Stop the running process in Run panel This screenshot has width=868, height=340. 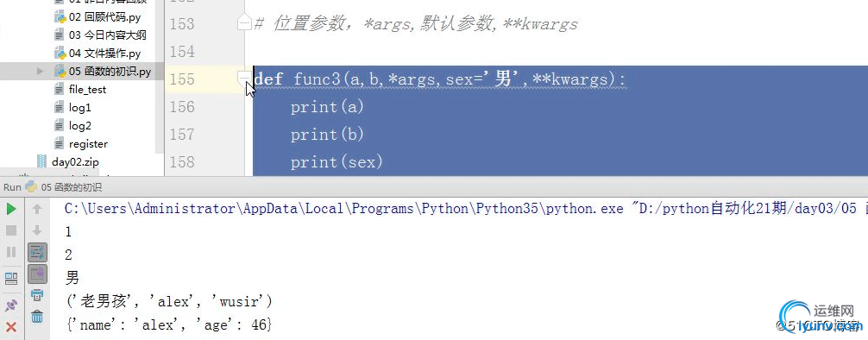[11, 230]
